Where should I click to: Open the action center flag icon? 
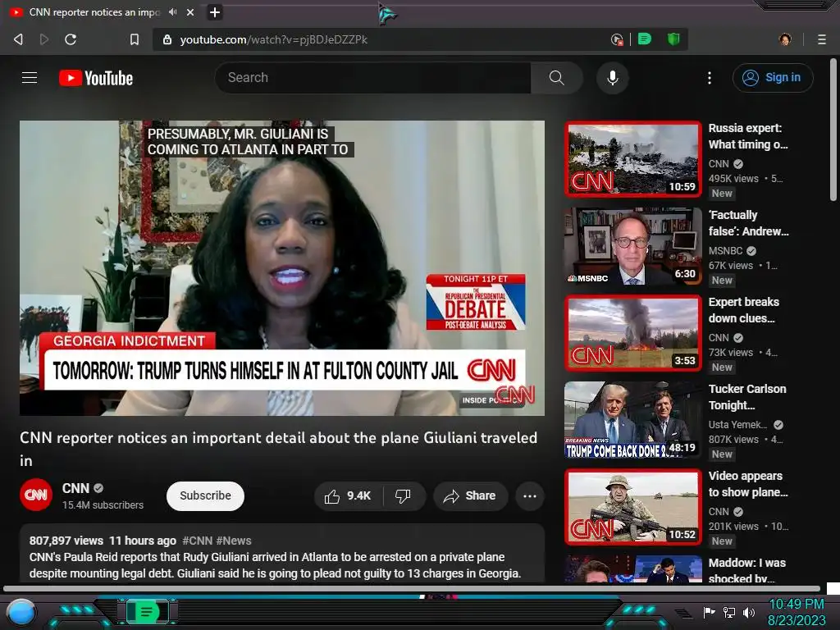[709, 612]
